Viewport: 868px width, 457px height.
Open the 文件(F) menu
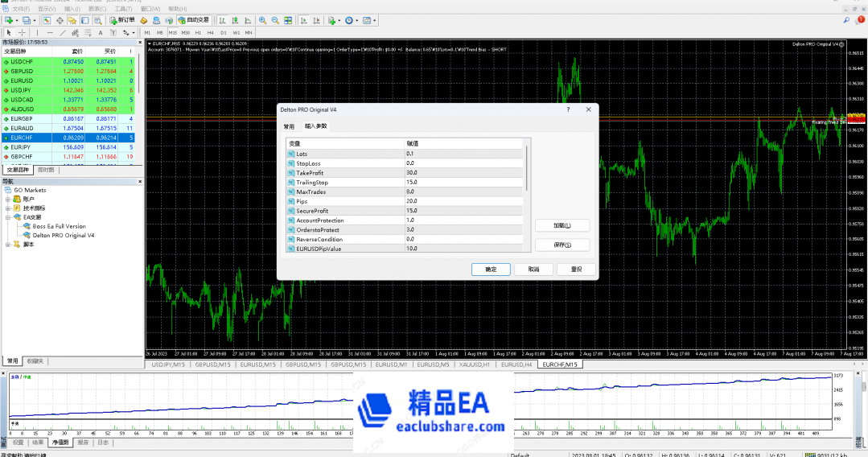20,8
